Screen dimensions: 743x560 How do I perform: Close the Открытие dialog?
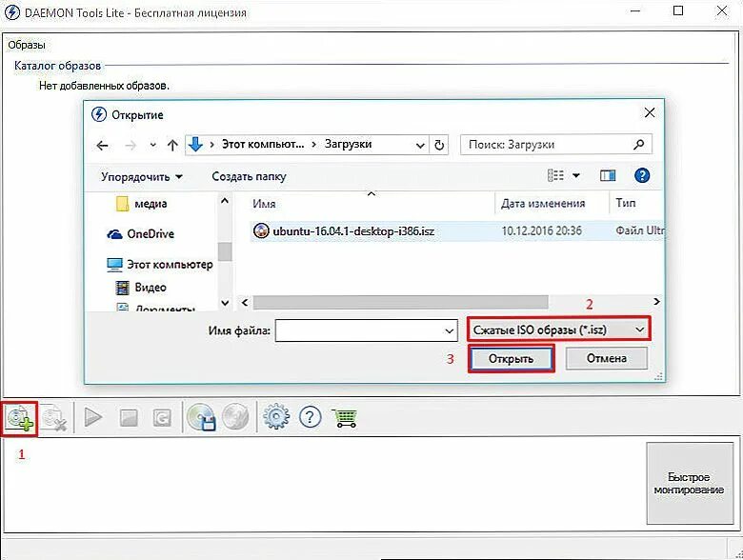tap(650, 112)
